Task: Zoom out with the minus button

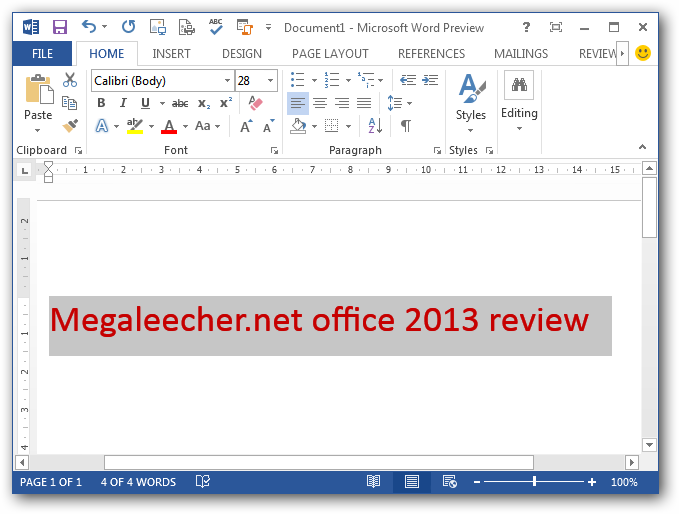Action: (477, 482)
